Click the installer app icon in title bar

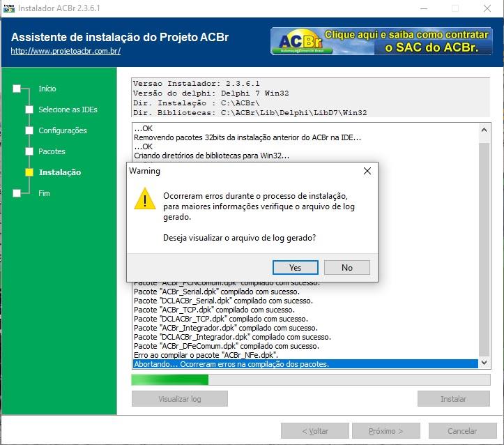[x=8, y=8]
